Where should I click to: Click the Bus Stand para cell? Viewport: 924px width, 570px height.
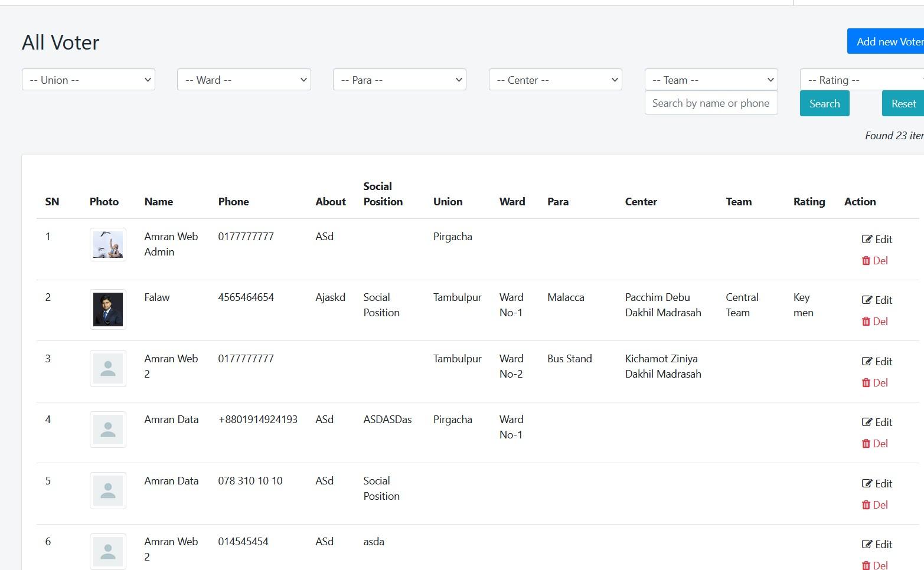click(x=569, y=358)
